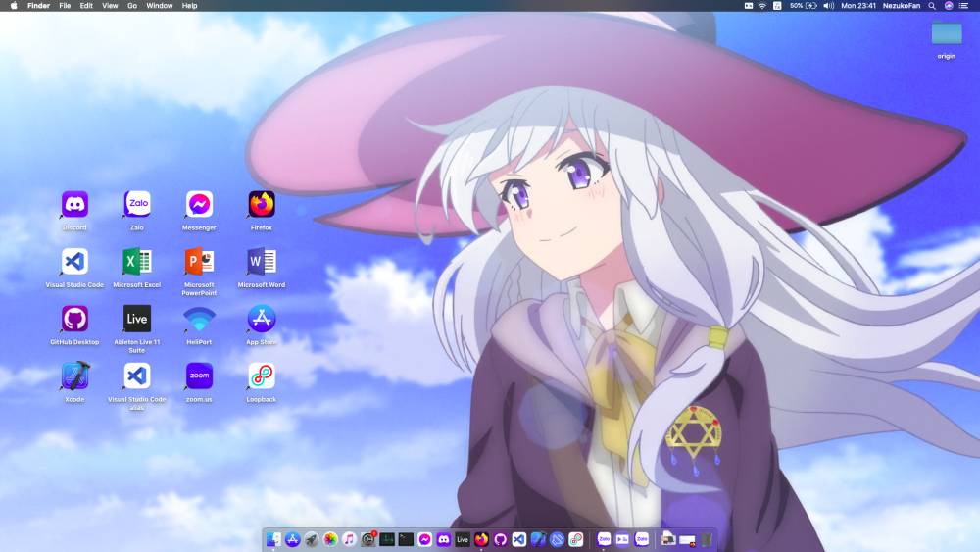Open the NezukoFan user menu

pos(902,6)
